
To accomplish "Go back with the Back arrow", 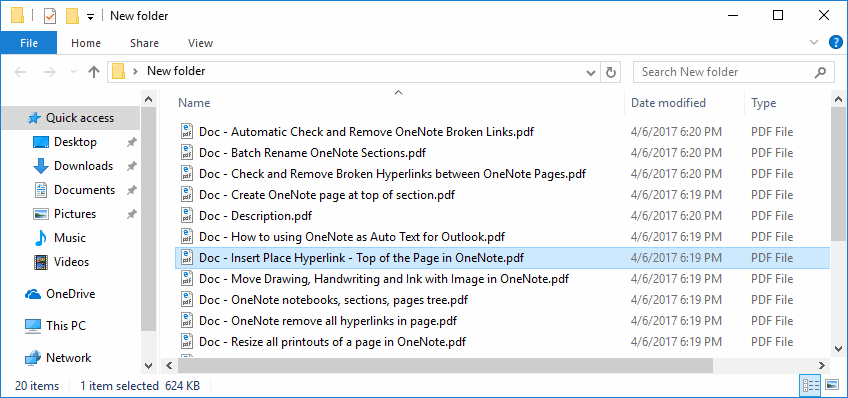I will click(x=20, y=72).
